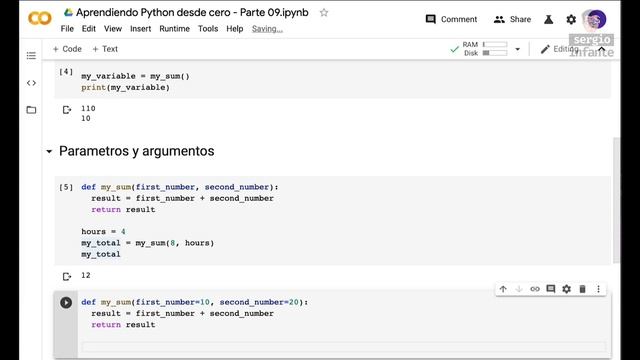This screenshot has width=640, height=360.
Task: Open the Tools menu
Action: pos(208,29)
